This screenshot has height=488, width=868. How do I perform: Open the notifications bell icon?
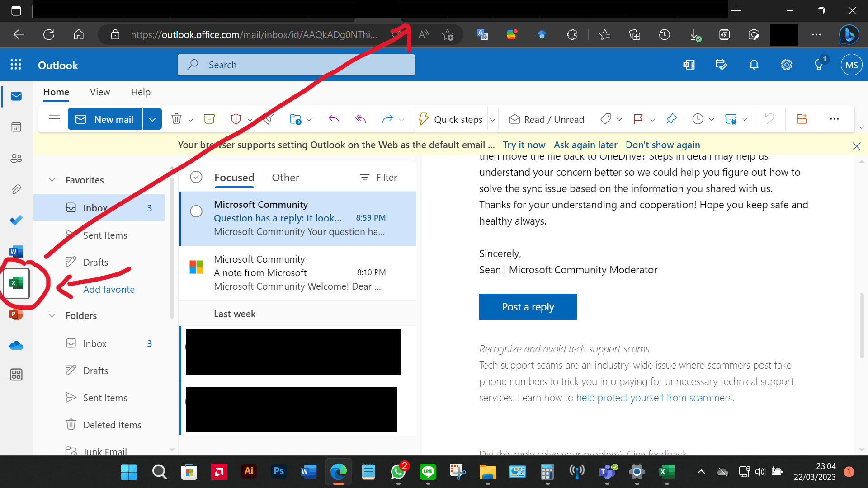pos(754,65)
